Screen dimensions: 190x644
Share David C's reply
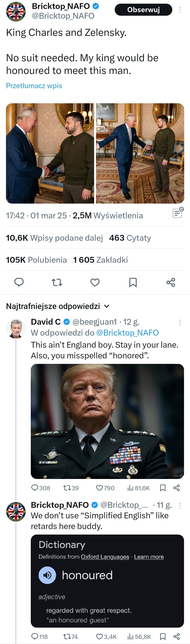click(x=176, y=488)
